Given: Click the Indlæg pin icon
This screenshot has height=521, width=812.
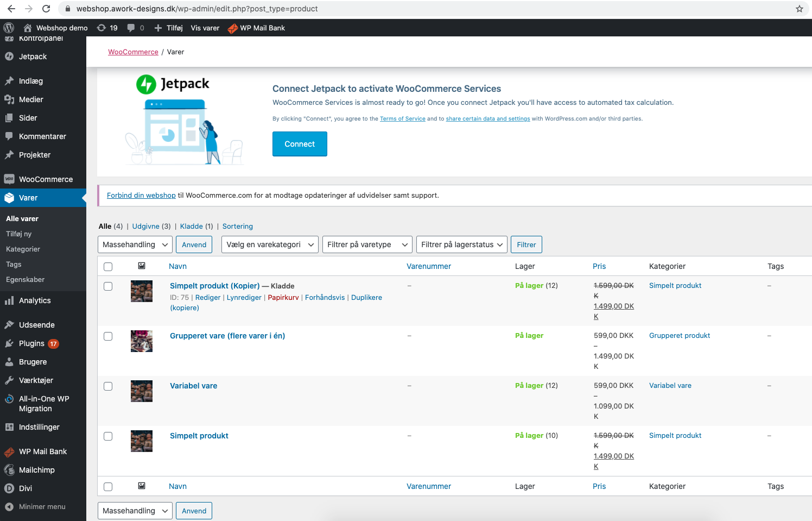Looking at the screenshot, I should pyautogui.click(x=9, y=81).
